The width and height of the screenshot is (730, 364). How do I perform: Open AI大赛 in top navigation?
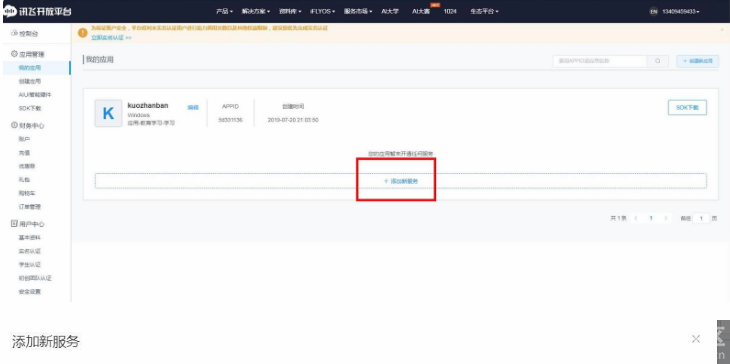click(421, 11)
